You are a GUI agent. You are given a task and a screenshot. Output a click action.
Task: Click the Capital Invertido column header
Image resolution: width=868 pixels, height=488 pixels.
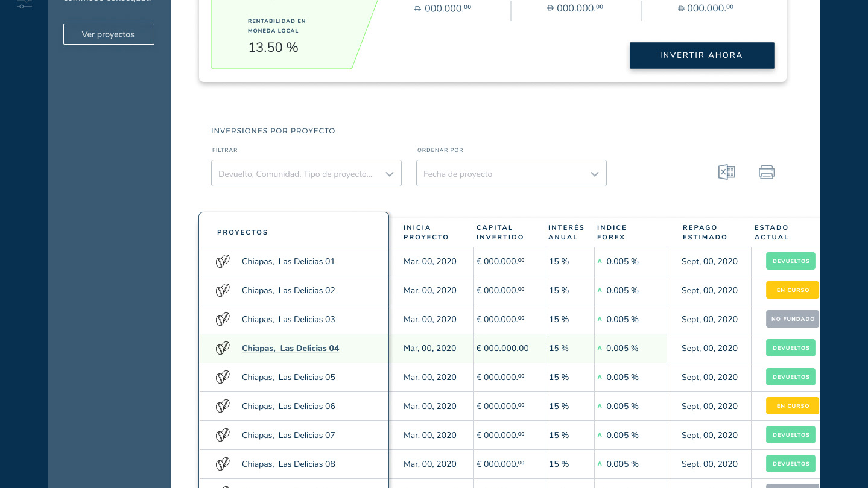[500, 232]
